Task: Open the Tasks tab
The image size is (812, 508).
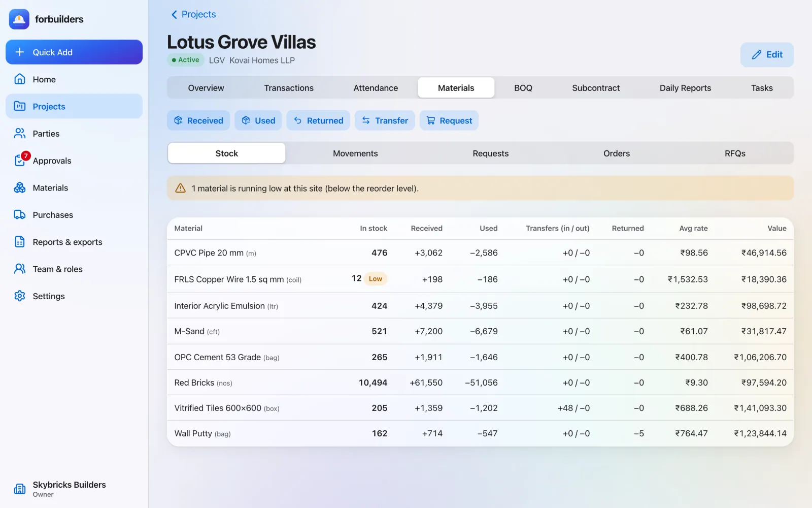Action: pyautogui.click(x=762, y=88)
